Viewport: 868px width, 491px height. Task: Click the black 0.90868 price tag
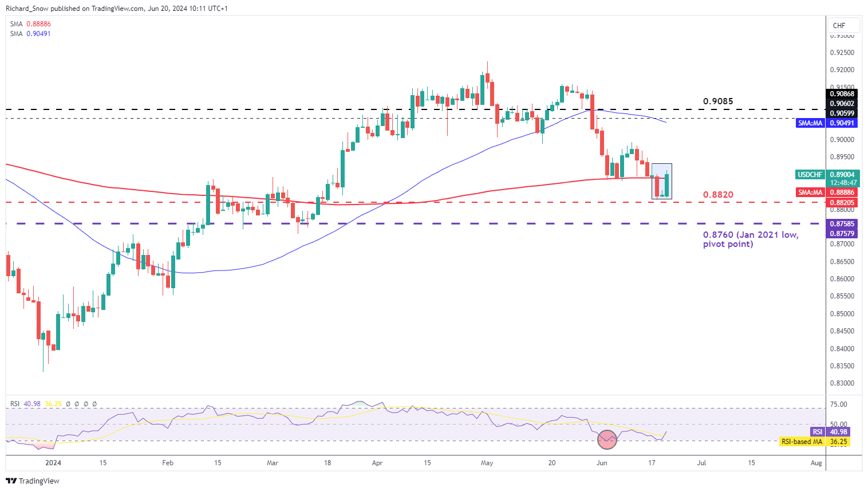click(843, 94)
